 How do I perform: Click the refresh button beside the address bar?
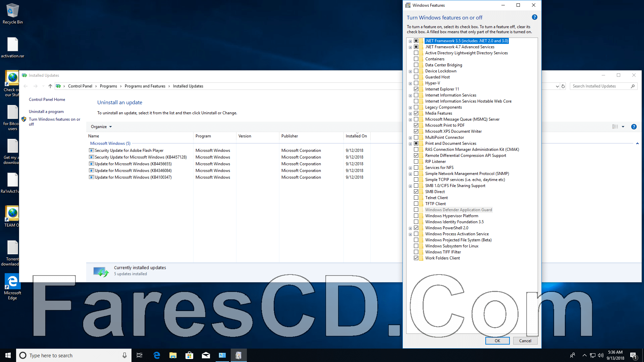(563, 86)
